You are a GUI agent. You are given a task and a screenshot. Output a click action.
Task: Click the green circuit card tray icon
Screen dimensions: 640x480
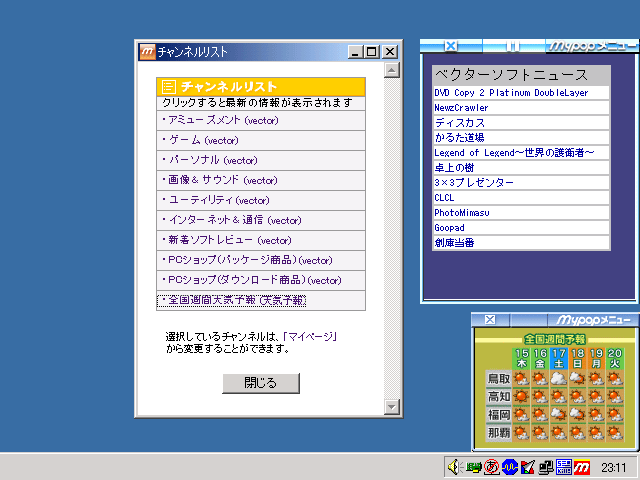[473, 467]
